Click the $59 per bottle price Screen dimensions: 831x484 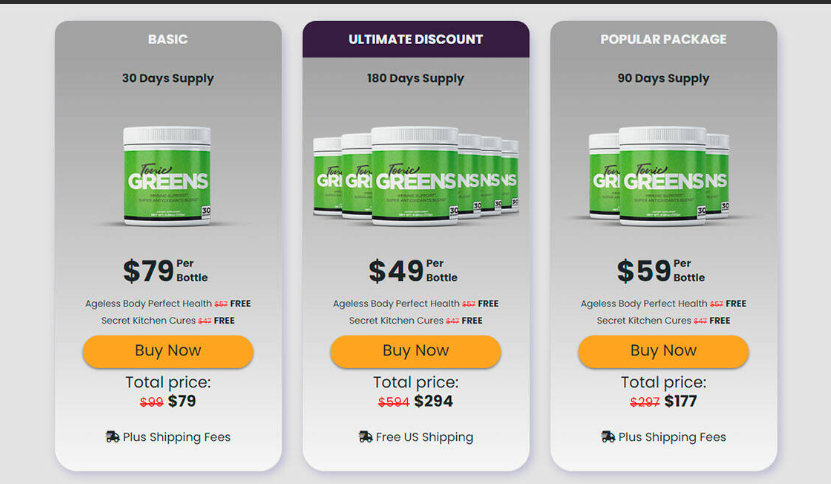639,271
